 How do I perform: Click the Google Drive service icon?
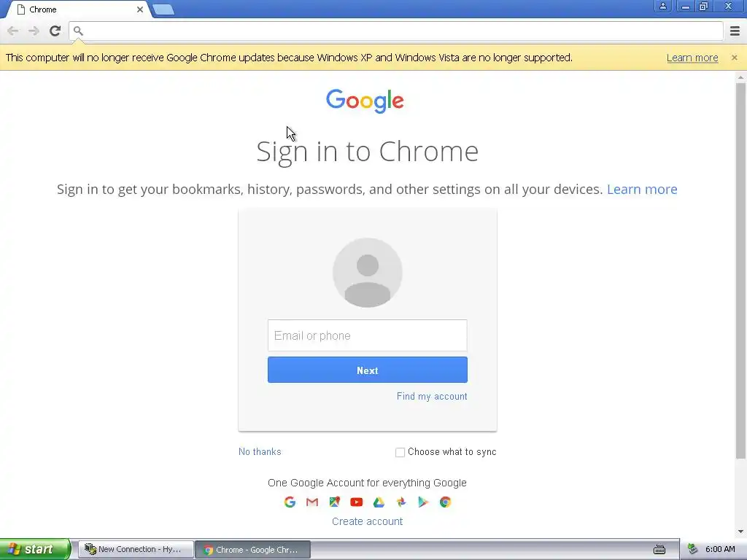(379, 502)
